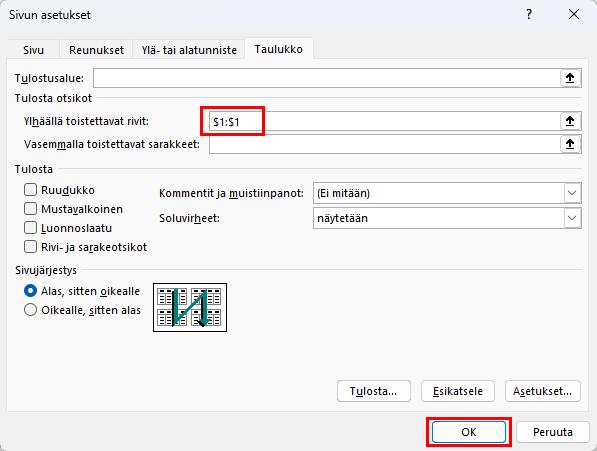Tick the Mustavalkoinen checkbox
Screen dimensions: 597x451
click(30, 209)
